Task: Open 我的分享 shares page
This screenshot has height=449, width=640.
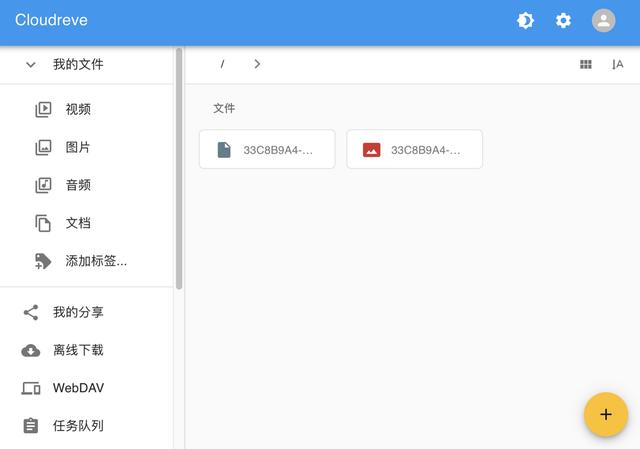Action: (x=78, y=312)
